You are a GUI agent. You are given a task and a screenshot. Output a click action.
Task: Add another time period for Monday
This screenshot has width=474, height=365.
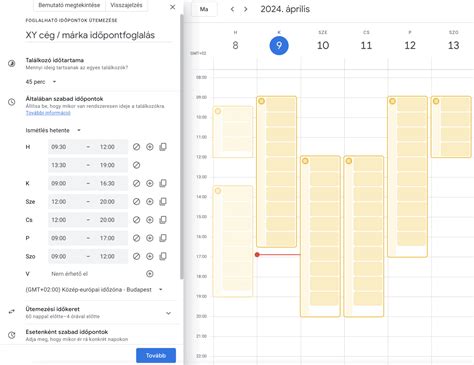point(150,147)
